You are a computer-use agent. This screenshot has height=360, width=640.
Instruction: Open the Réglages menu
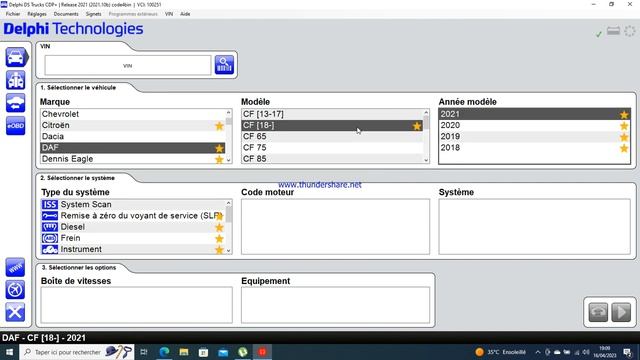point(37,14)
